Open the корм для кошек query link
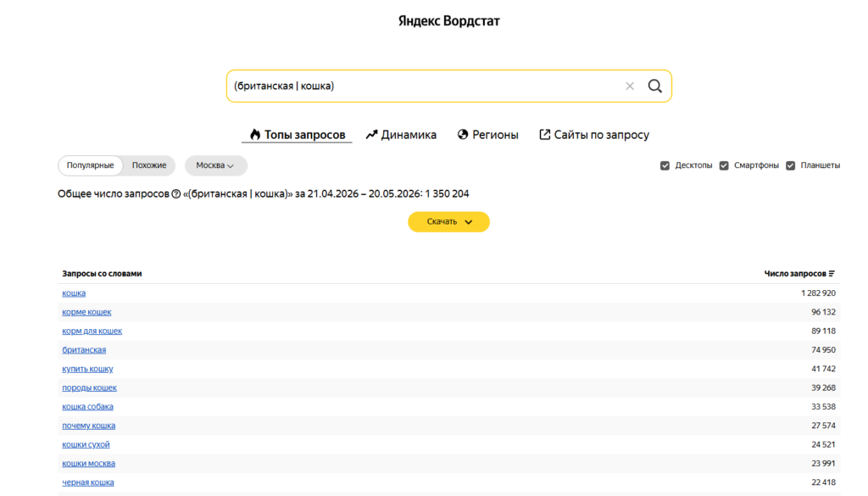 [92, 331]
